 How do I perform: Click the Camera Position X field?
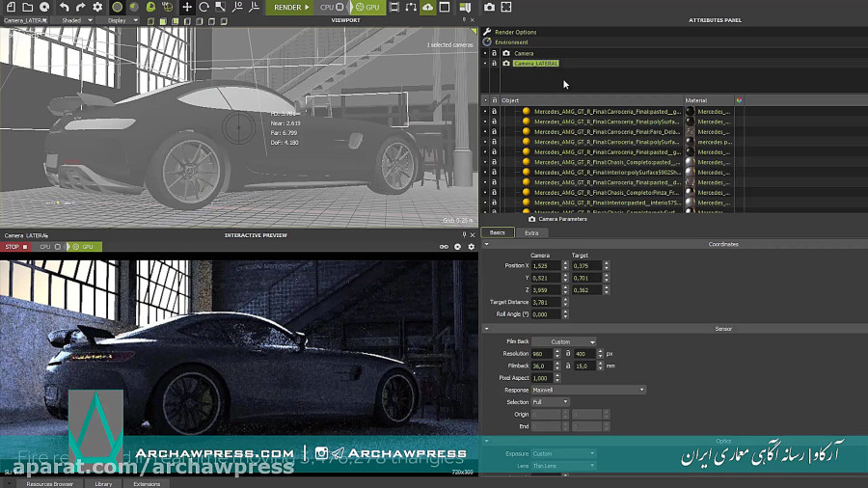tap(547, 266)
